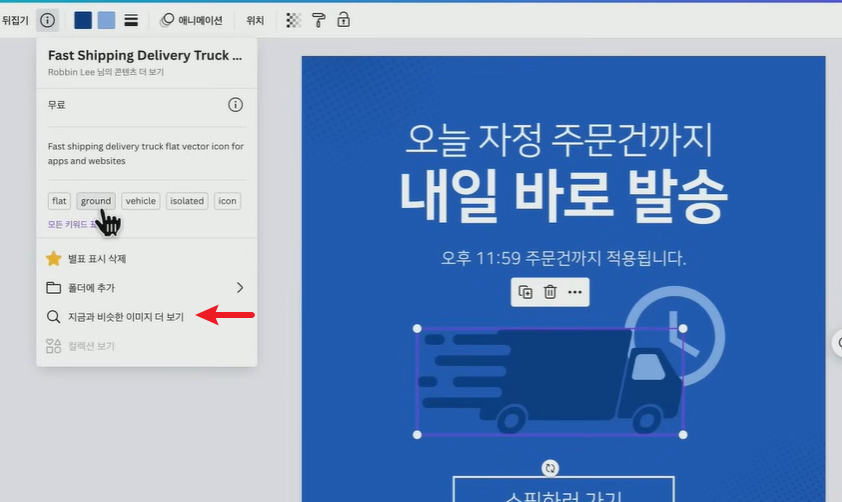Select the light blue color swatch

106,20
